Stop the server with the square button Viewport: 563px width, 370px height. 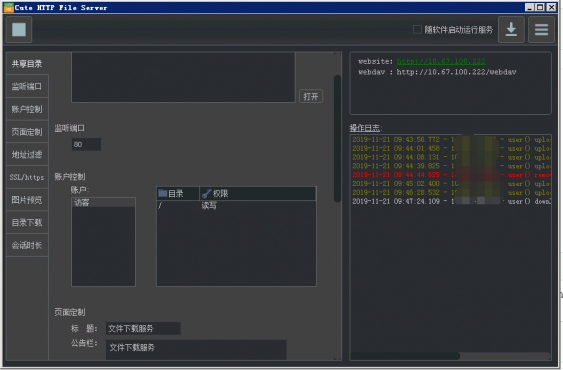click(x=19, y=29)
